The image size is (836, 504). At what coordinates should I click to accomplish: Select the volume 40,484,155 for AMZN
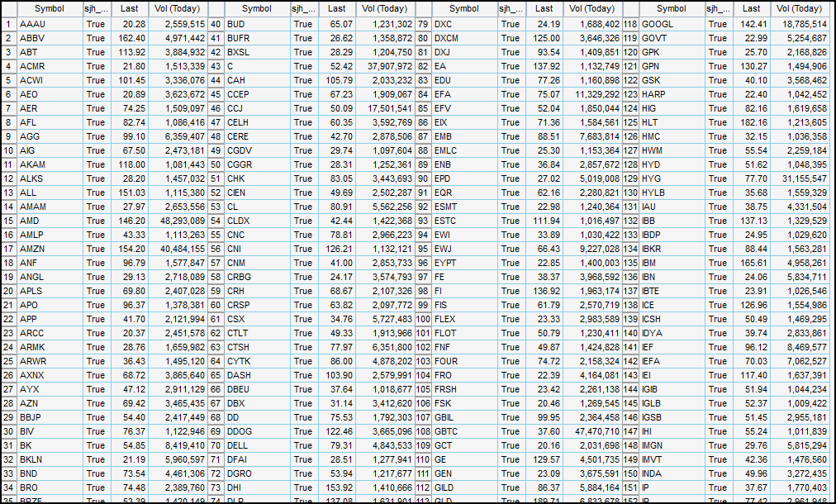click(177, 249)
